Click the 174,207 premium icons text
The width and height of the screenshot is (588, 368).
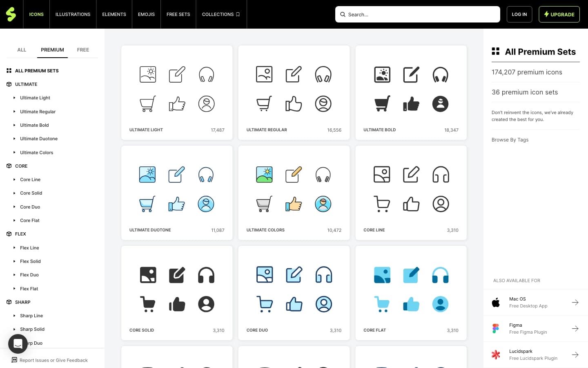(x=527, y=72)
